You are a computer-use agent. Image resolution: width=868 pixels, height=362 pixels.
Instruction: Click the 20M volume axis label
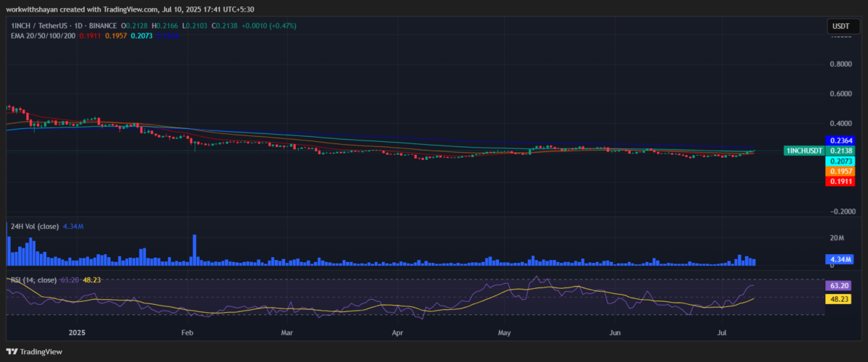[x=838, y=238]
